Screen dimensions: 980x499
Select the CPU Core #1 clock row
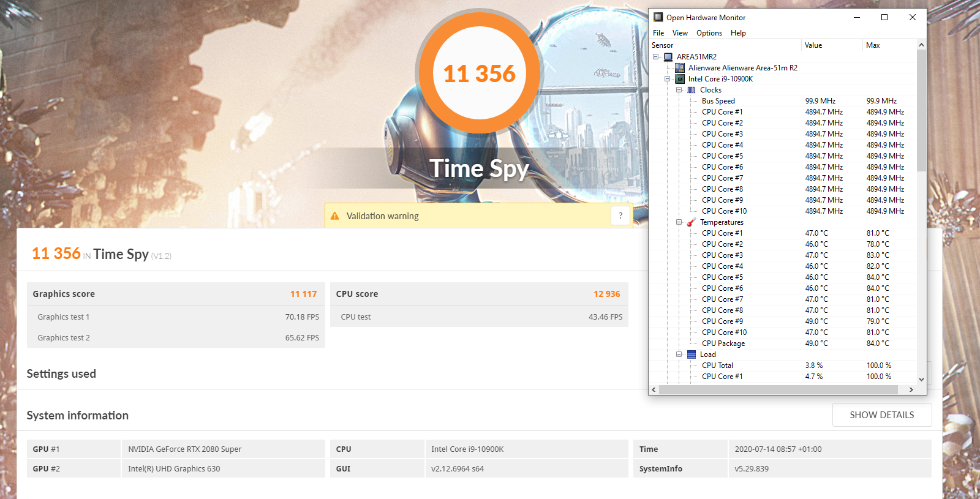click(783, 112)
